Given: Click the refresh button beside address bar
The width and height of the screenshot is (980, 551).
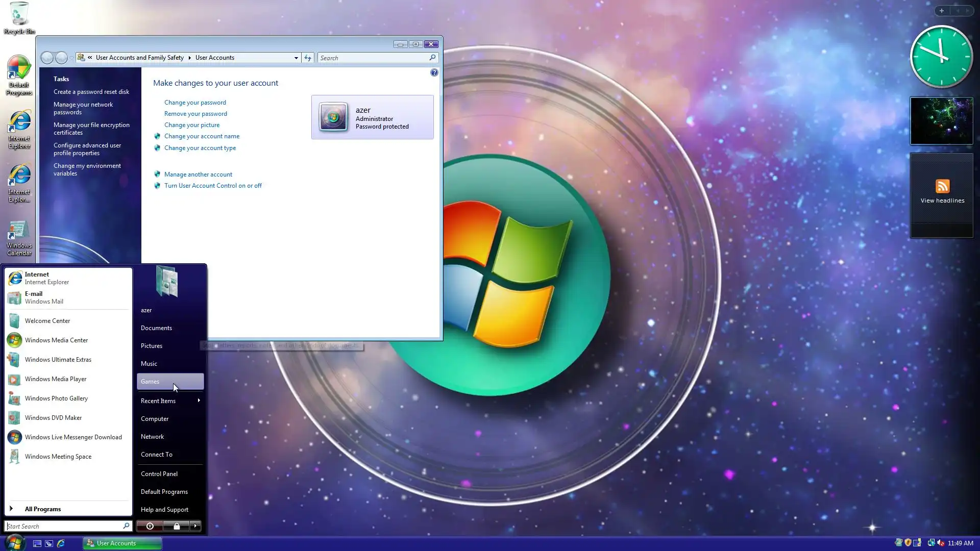Looking at the screenshot, I should coord(308,58).
